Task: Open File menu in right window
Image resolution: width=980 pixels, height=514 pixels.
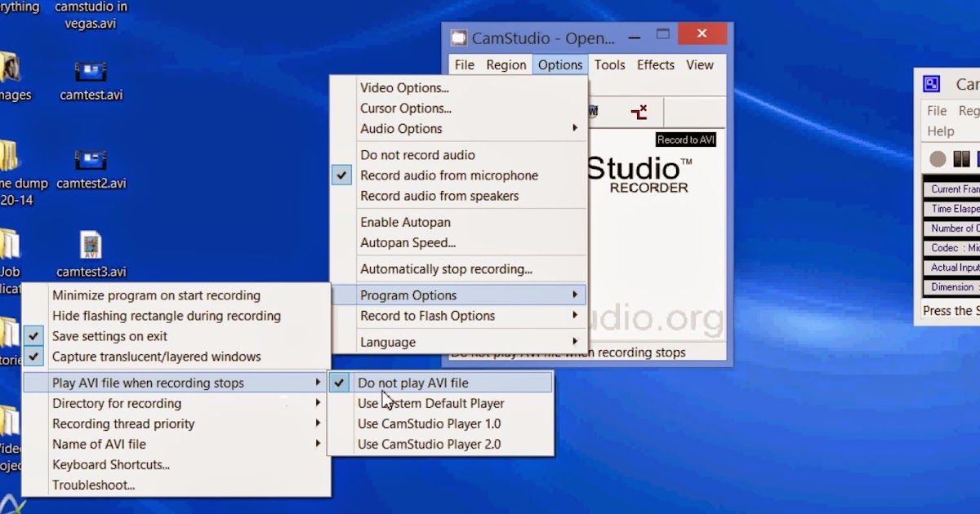Action: [937, 111]
